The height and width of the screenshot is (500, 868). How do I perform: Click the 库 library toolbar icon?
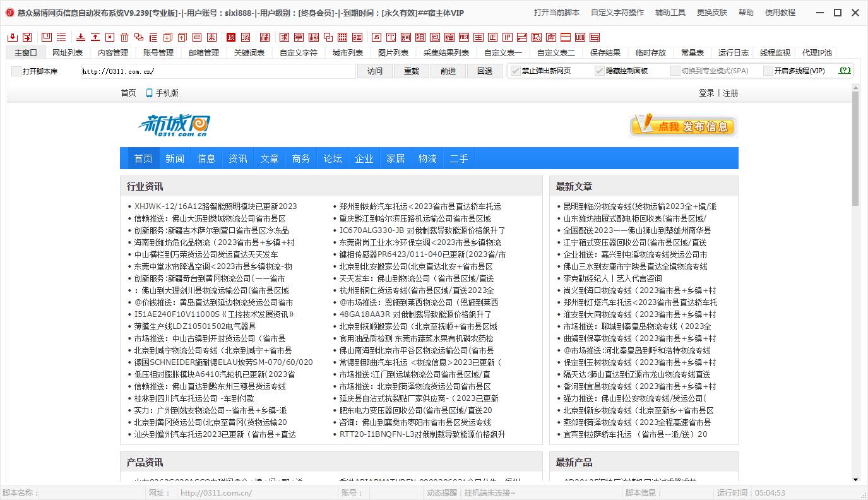coord(550,37)
